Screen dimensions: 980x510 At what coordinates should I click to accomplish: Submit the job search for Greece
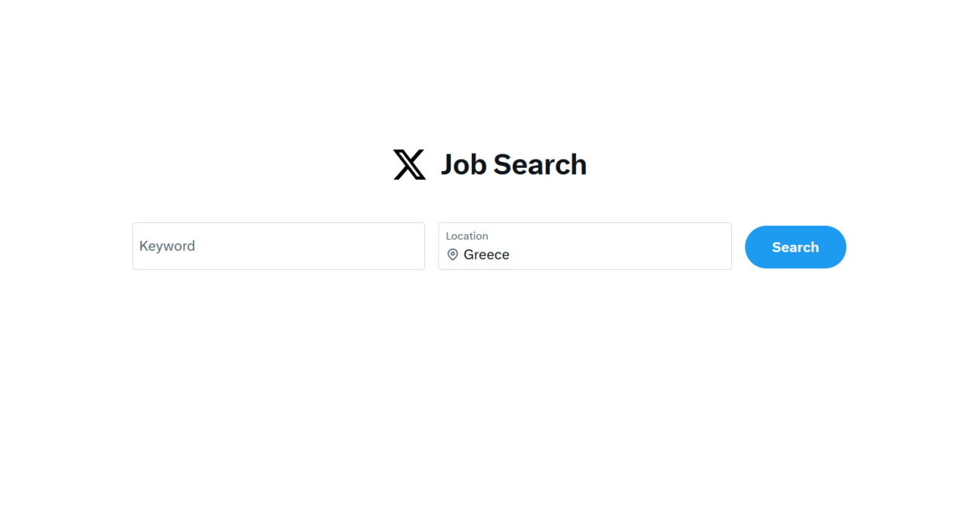(795, 247)
